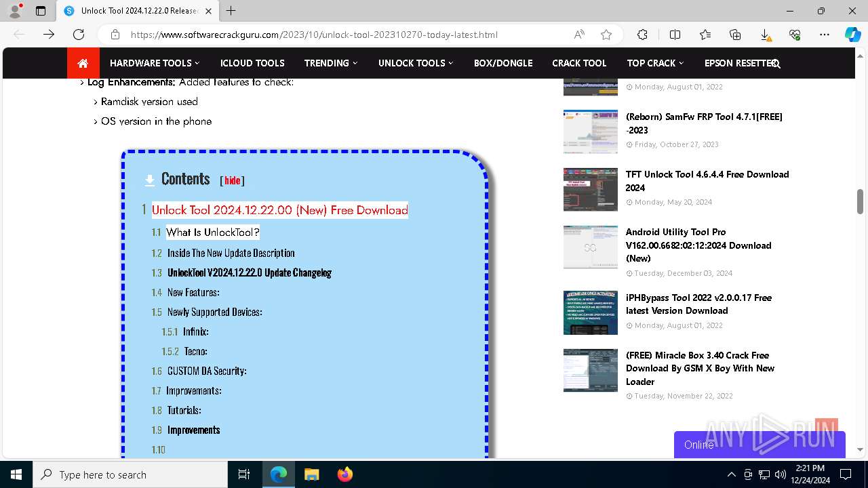Image resolution: width=868 pixels, height=488 pixels.
Task: Click the Contents download arrow icon
Action: (x=150, y=180)
